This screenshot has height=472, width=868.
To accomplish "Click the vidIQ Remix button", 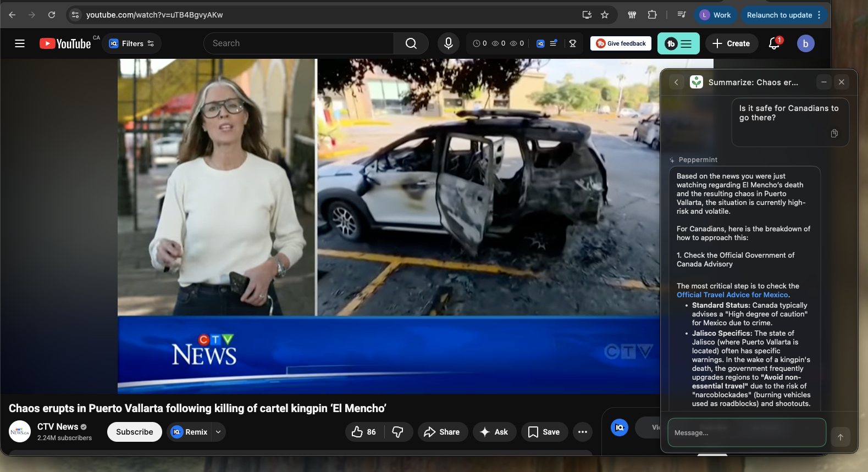I will point(190,432).
